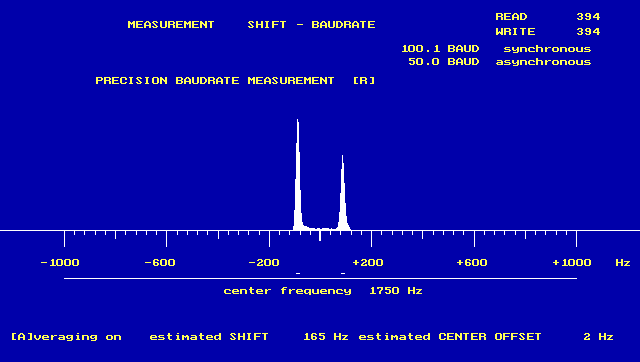Click the READ 394 counter
This screenshot has width=640, height=362.
[x=548, y=17]
